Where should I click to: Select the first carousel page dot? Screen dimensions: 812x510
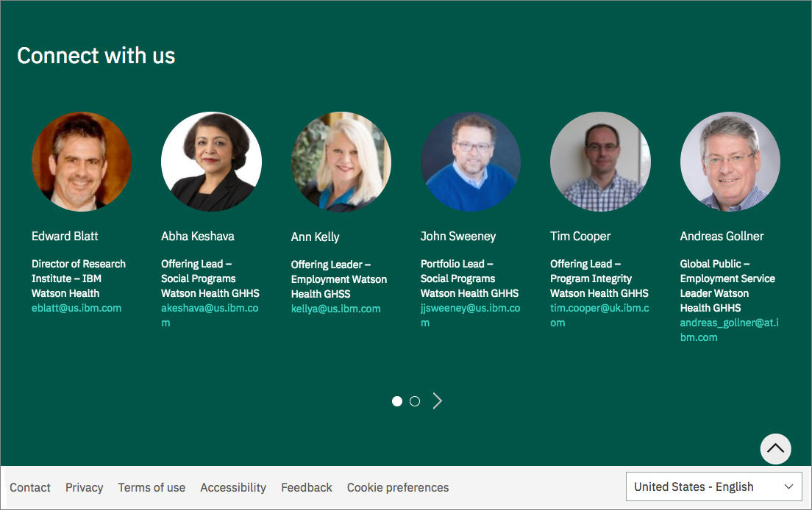[x=397, y=401]
